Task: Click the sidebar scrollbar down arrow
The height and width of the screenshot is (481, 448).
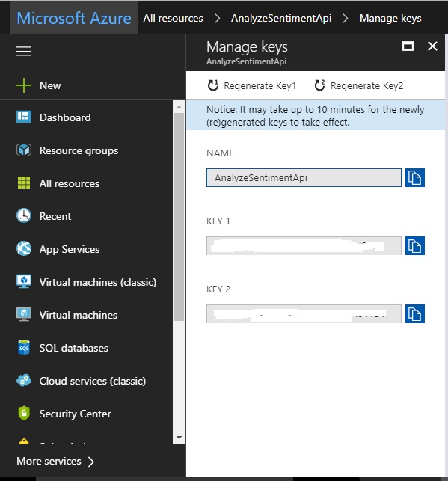Action: pos(179,438)
